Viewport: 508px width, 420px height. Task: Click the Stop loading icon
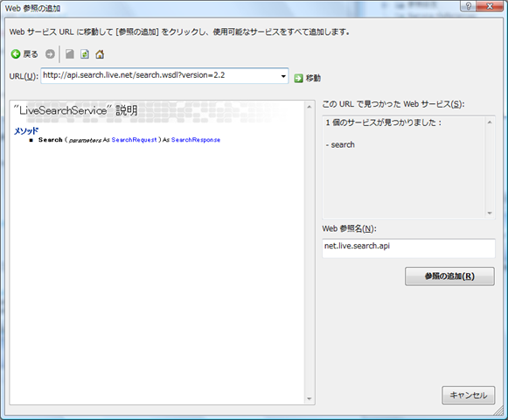point(70,54)
